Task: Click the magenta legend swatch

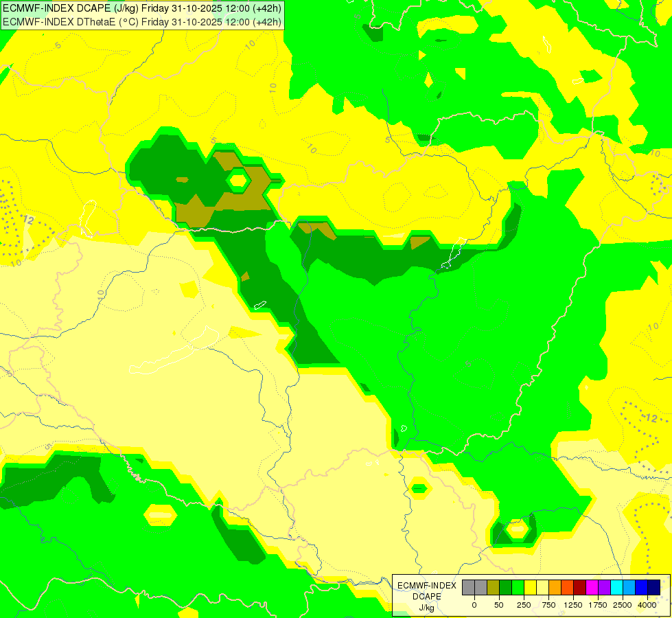Action: point(592,587)
